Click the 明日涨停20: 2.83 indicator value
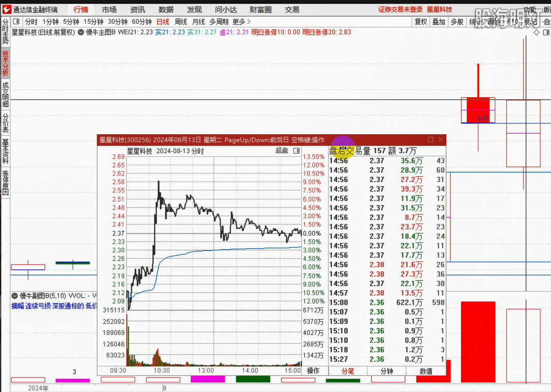551x392 pixels. point(327,32)
